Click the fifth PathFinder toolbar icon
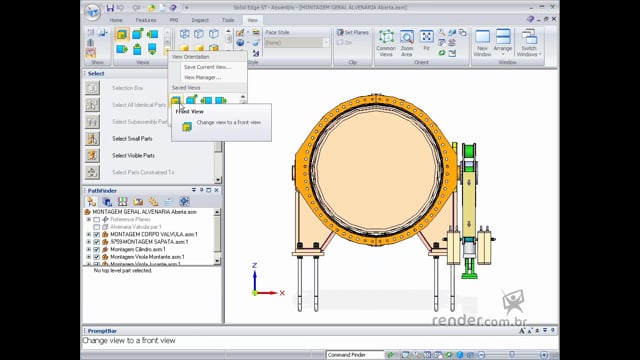640x360 pixels. coord(153,201)
